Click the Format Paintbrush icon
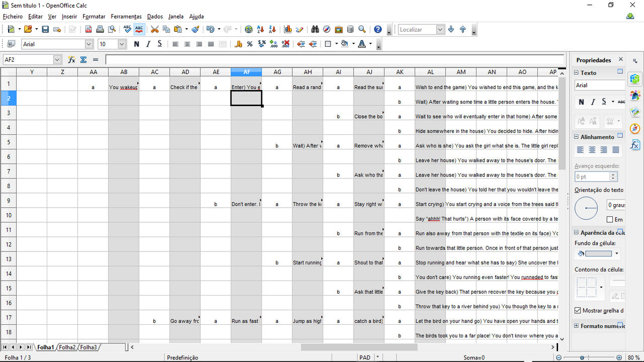Image resolution: width=644 pixels, height=362 pixels. coord(195,29)
